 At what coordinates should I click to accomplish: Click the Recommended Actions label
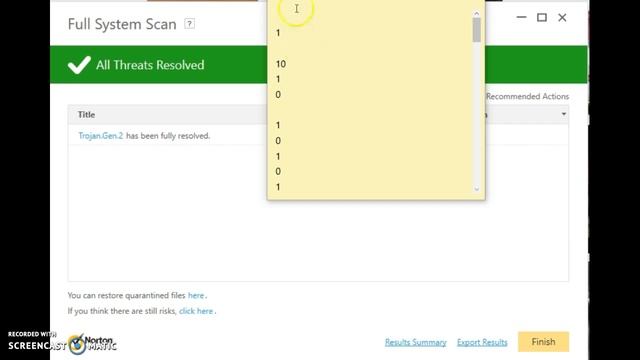[527, 96]
